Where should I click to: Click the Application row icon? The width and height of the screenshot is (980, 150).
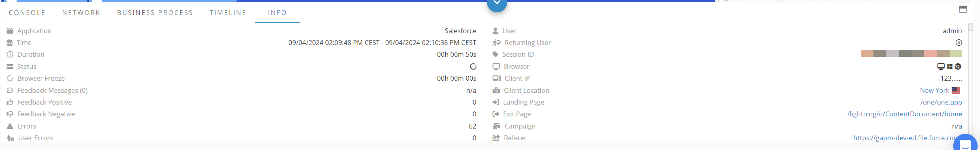click(x=10, y=31)
